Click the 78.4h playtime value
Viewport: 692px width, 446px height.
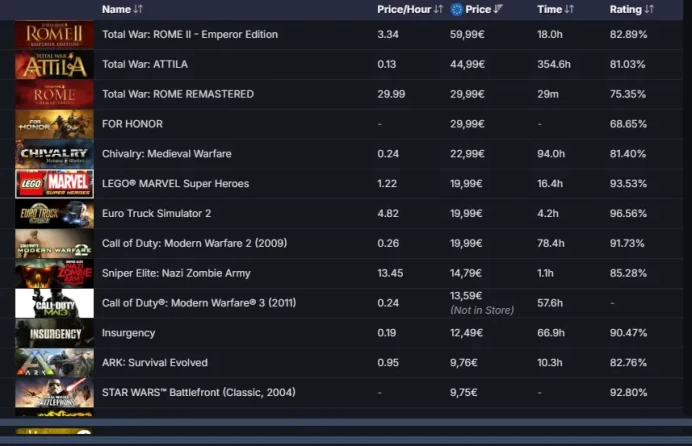point(551,244)
